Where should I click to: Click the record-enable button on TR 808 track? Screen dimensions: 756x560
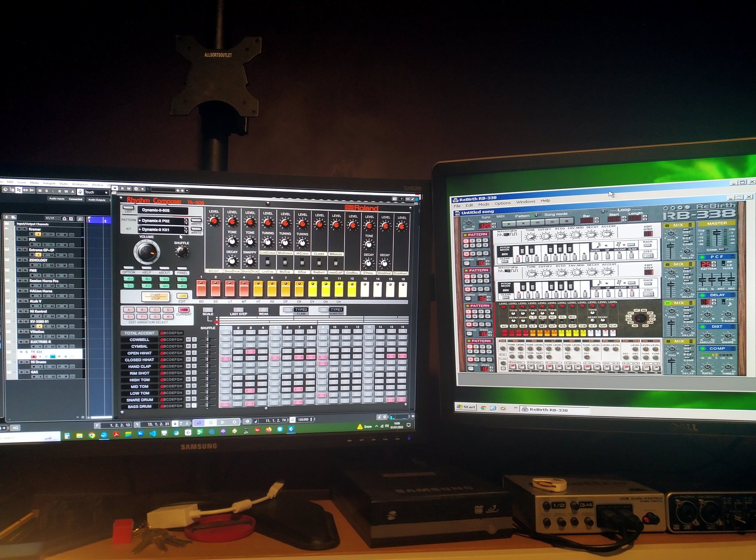click(34, 356)
